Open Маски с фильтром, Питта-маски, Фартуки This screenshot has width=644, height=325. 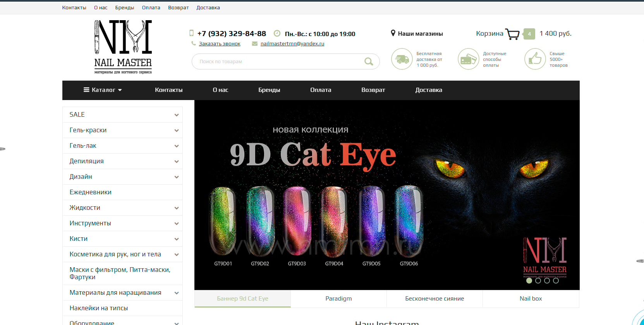click(123, 273)
